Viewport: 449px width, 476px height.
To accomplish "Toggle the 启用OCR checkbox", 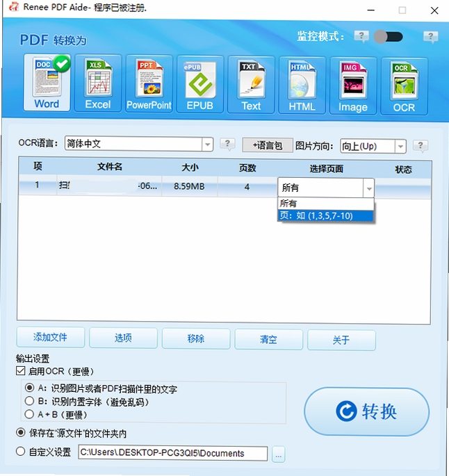I will click(x=21, y=370).
